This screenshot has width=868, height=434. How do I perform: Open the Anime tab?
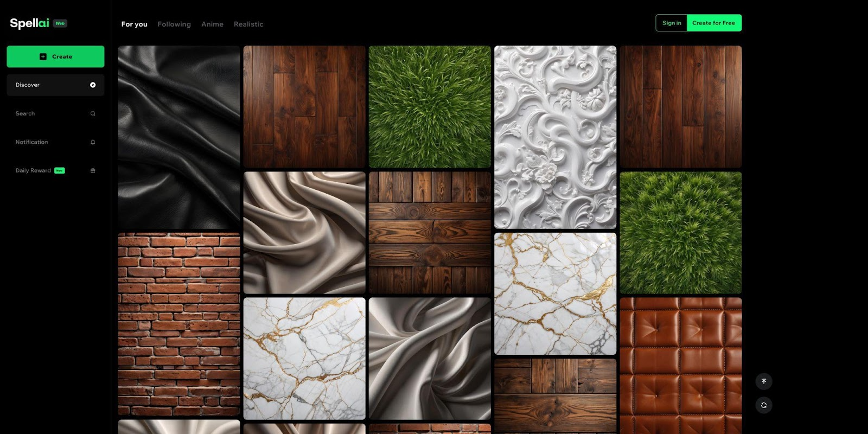212,24
